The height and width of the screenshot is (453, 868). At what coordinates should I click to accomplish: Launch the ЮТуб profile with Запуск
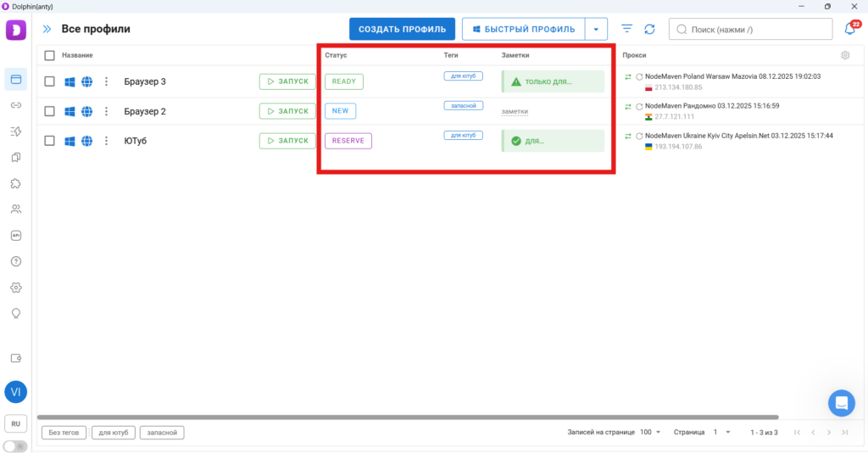288,141
